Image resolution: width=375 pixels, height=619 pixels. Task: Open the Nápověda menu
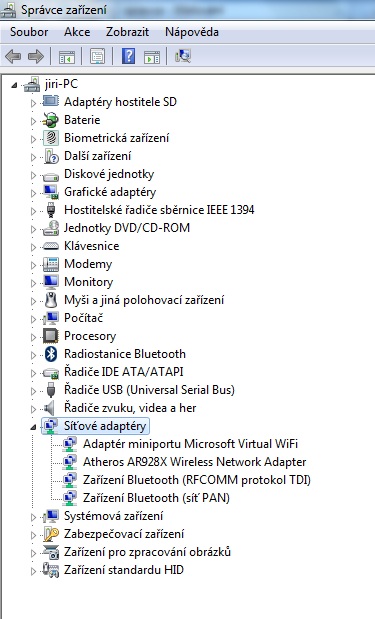[192, 32]
